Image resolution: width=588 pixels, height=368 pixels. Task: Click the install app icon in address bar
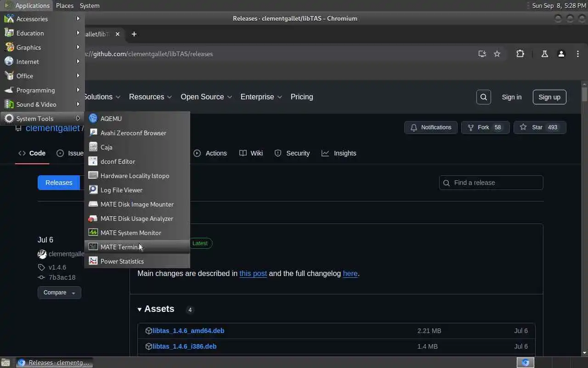click(x=482, y=54)
